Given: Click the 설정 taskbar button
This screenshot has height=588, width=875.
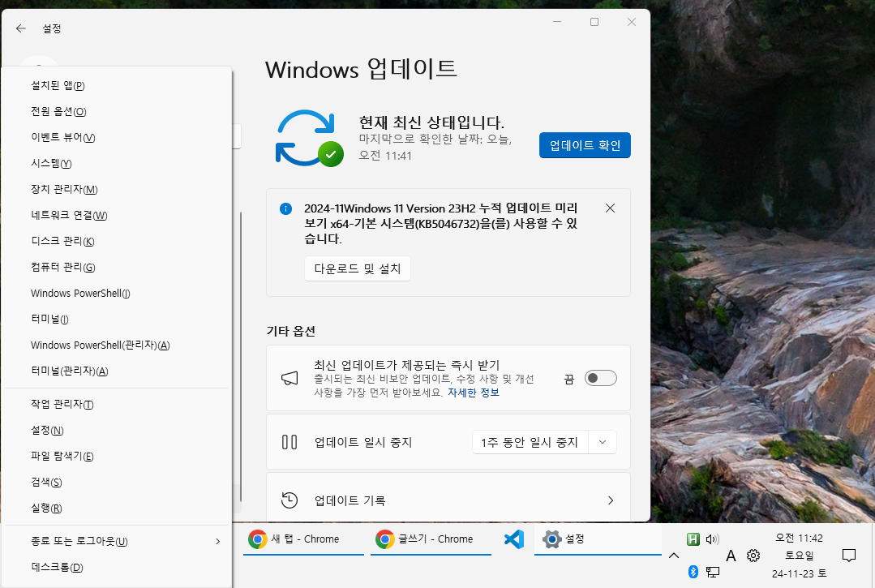Looking at the screenshot, I should coord(597,539).
